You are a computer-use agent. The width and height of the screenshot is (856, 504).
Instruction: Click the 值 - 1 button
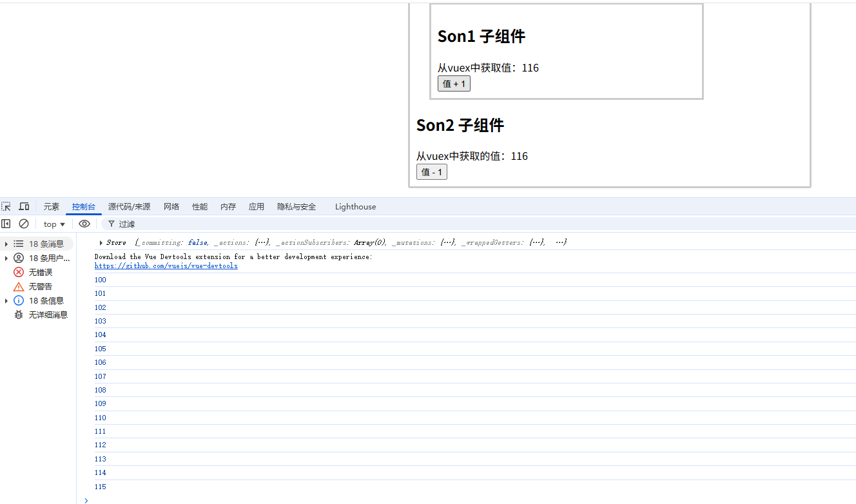(x=431, y=172)
